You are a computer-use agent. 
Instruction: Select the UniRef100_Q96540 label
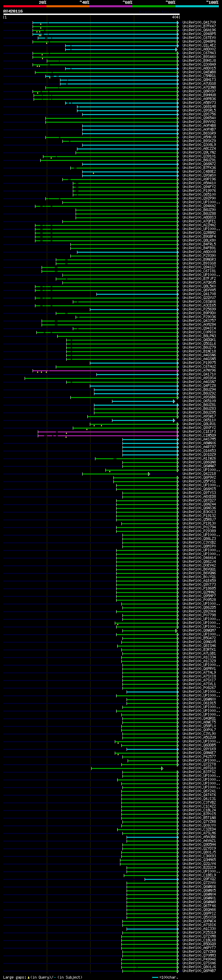click(x=199, y=118)
